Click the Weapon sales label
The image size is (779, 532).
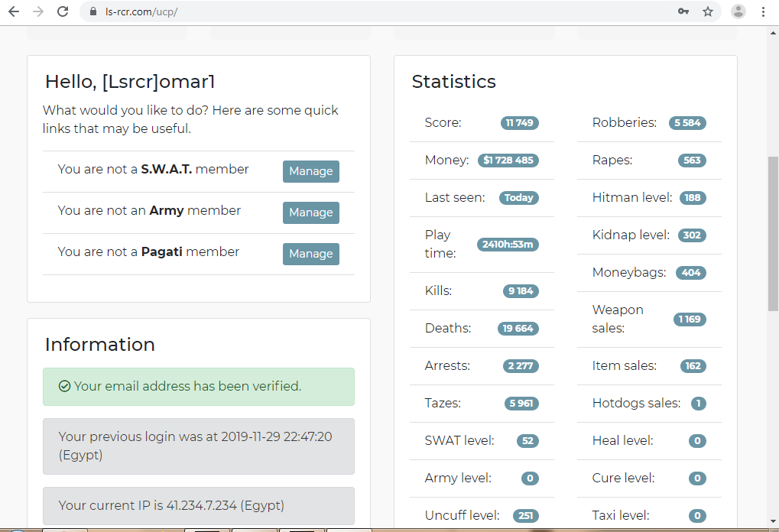618,319
